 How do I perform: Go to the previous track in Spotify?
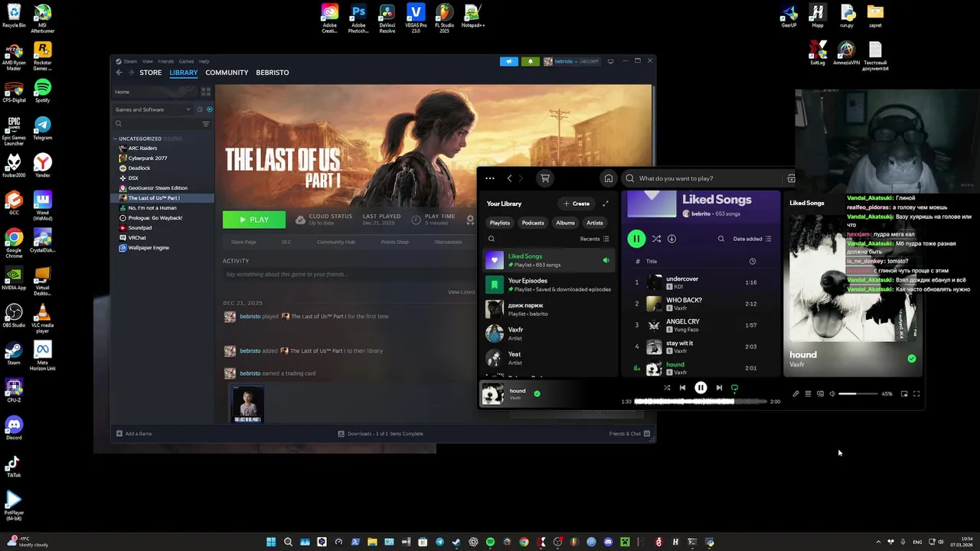pos(682,388)
